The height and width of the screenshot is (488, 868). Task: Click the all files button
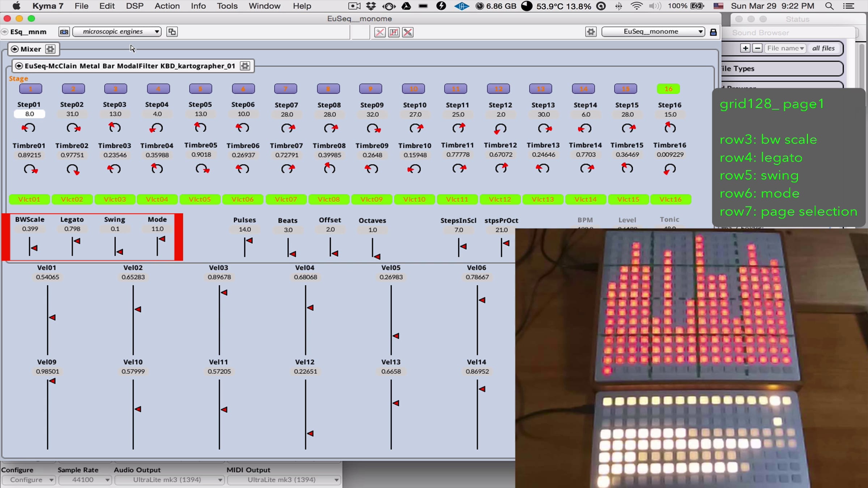point(823,48)
